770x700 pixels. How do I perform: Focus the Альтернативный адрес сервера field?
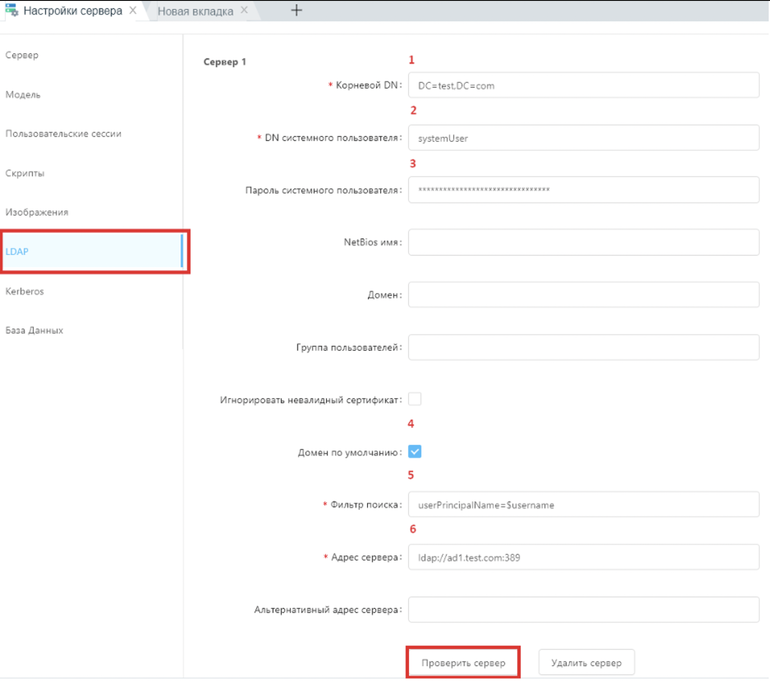point(583,610)
